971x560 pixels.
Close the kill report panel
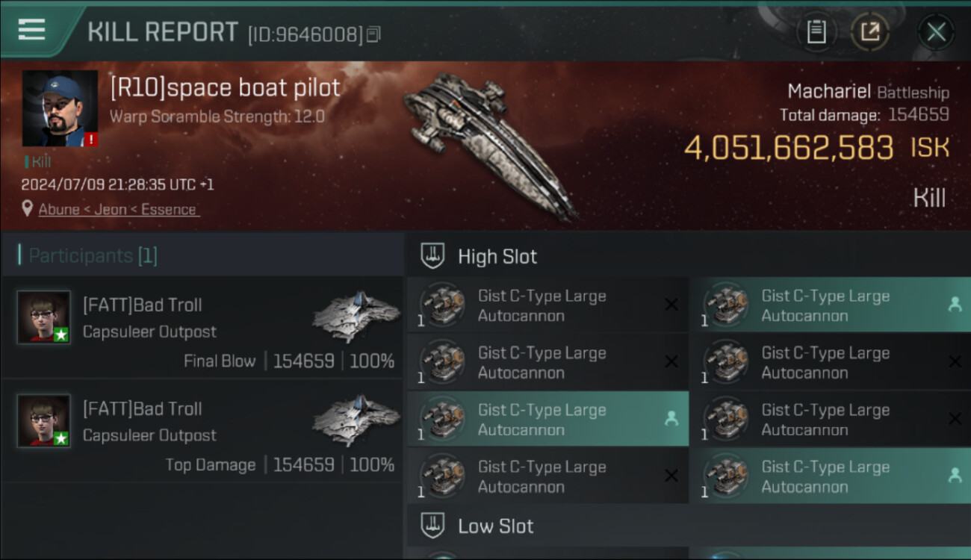936,32
